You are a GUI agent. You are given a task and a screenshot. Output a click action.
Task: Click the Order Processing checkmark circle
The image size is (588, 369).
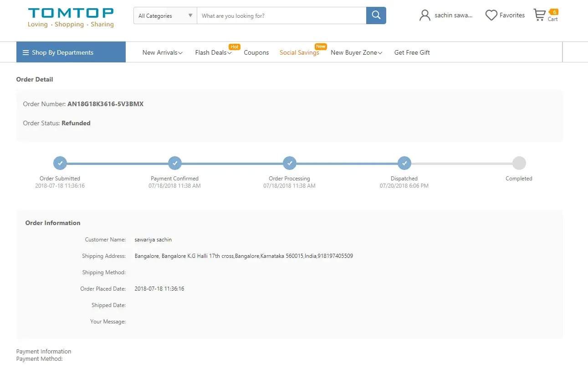tap(290, 163)
